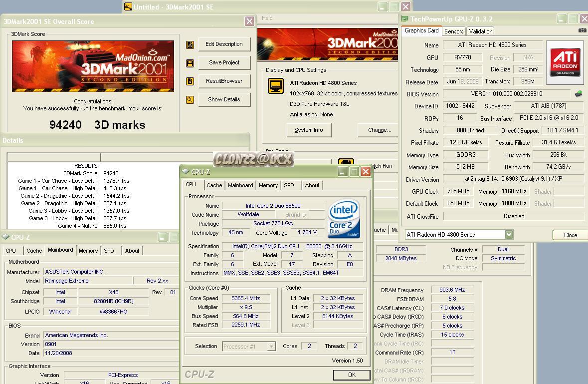Click the Multiplier x 9.5 value in CPU-Z
Screen dimensions: 588x384
246,307
